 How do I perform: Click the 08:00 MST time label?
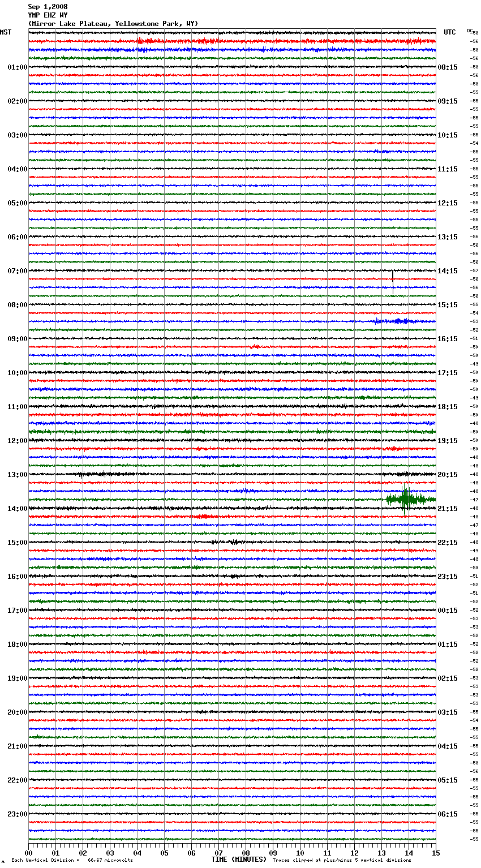pos(18,305)
